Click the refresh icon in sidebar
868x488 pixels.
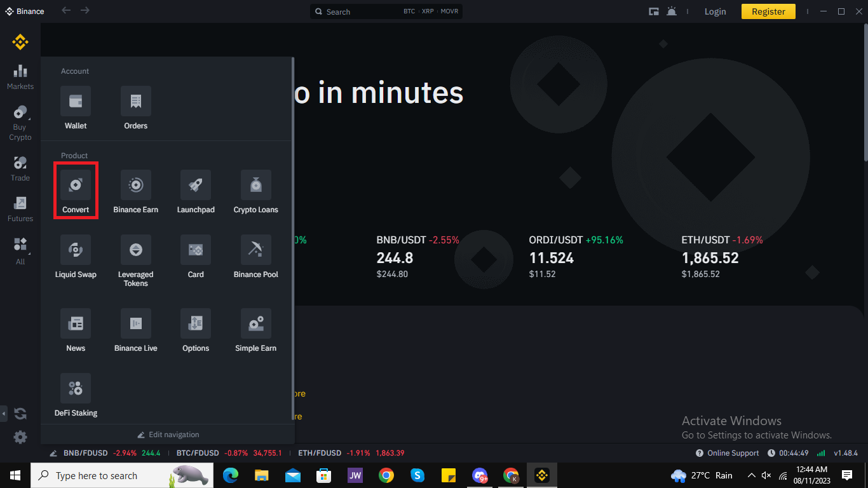20,414
